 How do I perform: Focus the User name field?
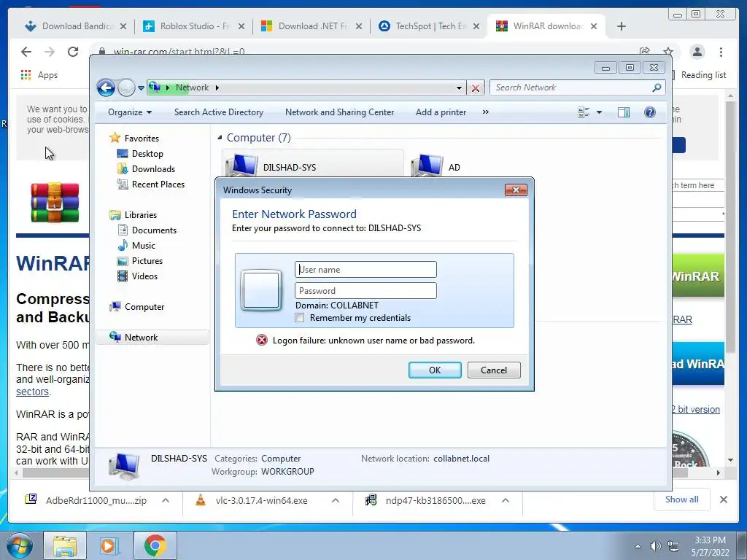coord(365,270)
